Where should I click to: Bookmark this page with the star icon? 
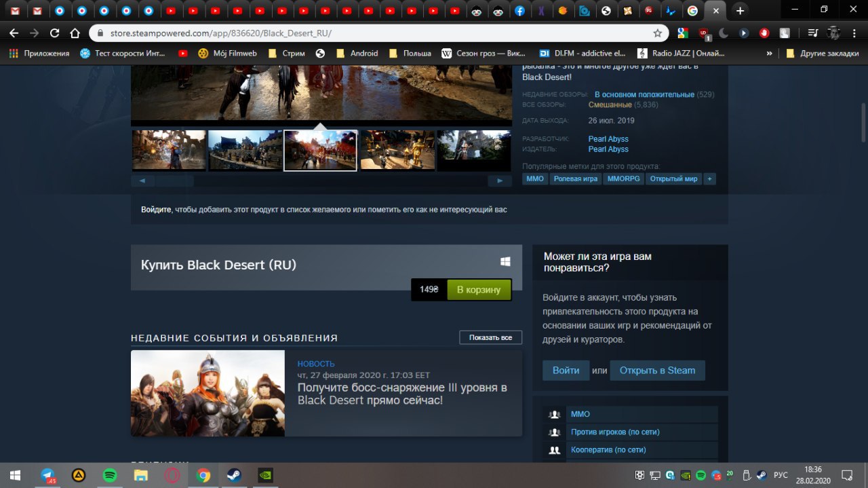point(657,33)
